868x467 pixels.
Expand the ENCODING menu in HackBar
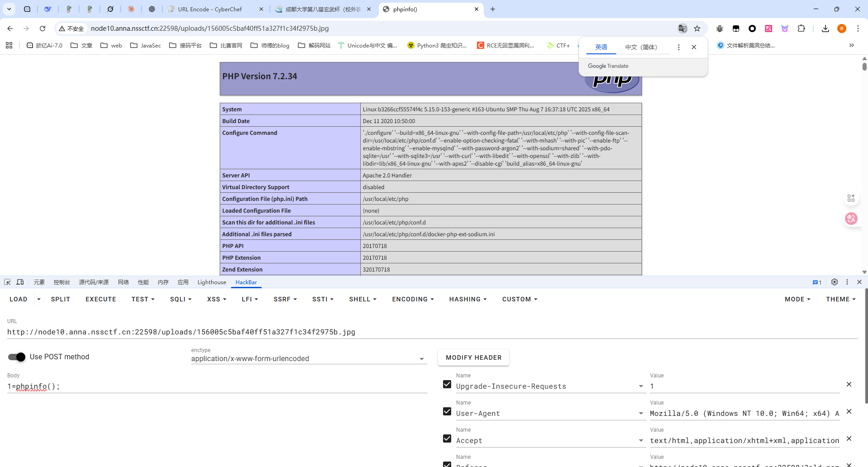click(x=412, y=299)
